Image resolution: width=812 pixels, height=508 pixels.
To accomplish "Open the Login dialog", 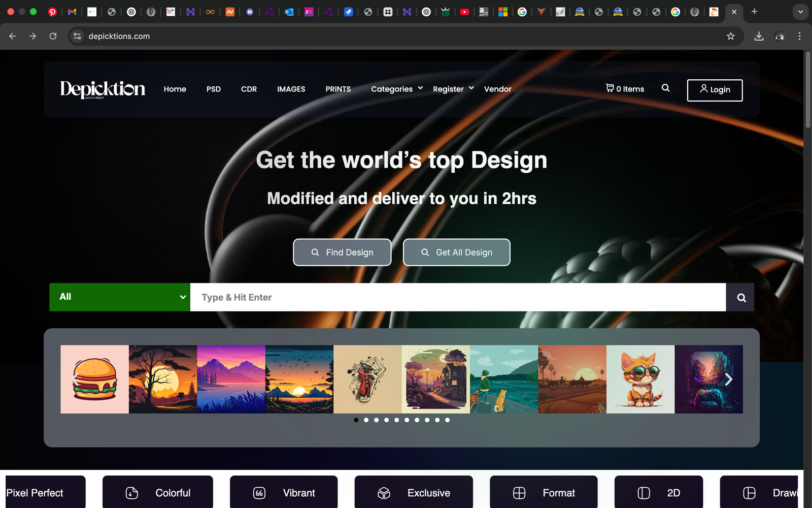I will pos(715,90).
